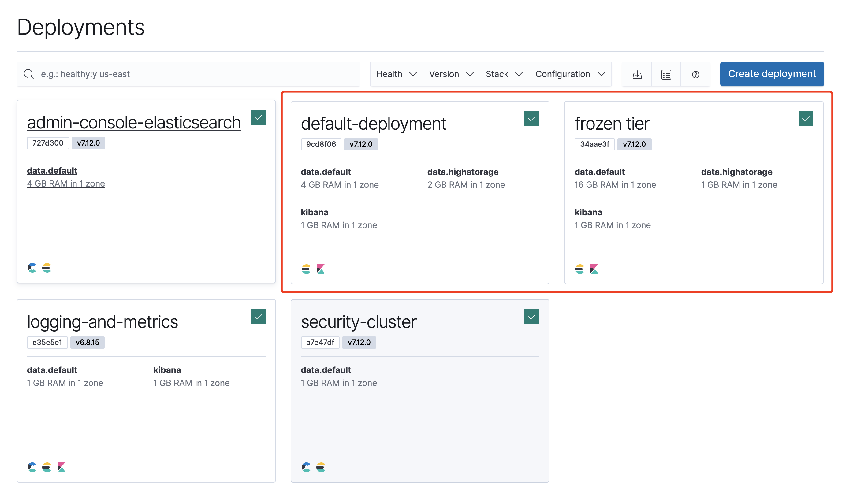Click Elasticsearch icon on frozen tier card
Image resolution: width=853 pixels, height=504 pixels.
[579, 269]
